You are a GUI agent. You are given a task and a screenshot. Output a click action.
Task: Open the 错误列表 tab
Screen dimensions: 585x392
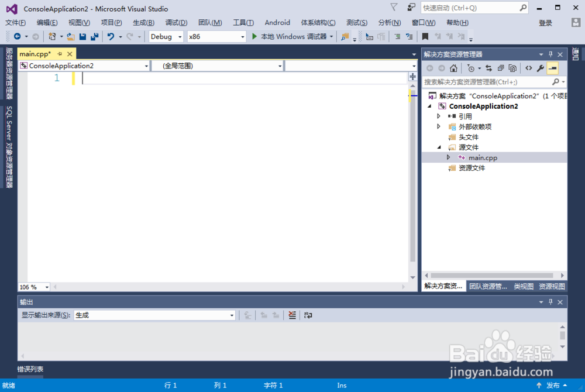[x=30, y=369]
